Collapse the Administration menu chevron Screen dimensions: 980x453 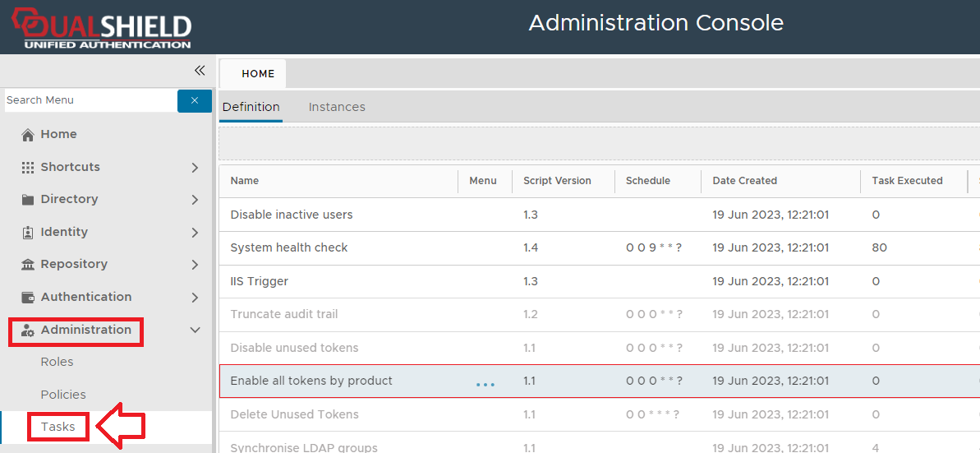195,331
